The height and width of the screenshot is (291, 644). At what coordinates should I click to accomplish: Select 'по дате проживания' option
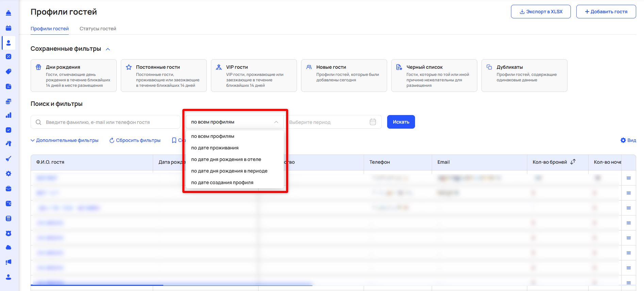tap(215, 148)
